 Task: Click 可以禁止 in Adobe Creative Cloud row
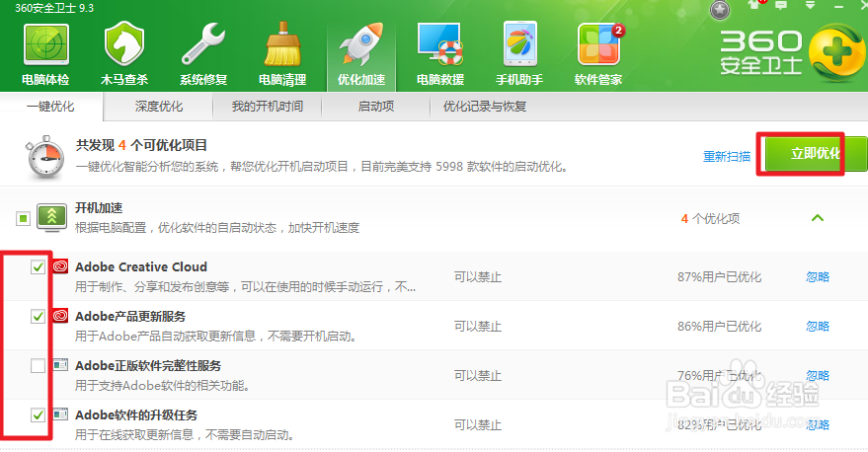coord(478,276)
